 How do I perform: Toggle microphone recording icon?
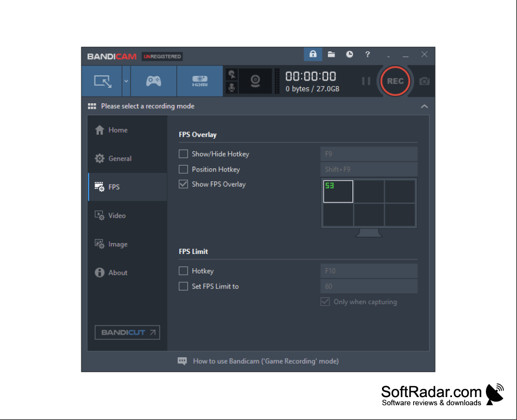point(232,87)
